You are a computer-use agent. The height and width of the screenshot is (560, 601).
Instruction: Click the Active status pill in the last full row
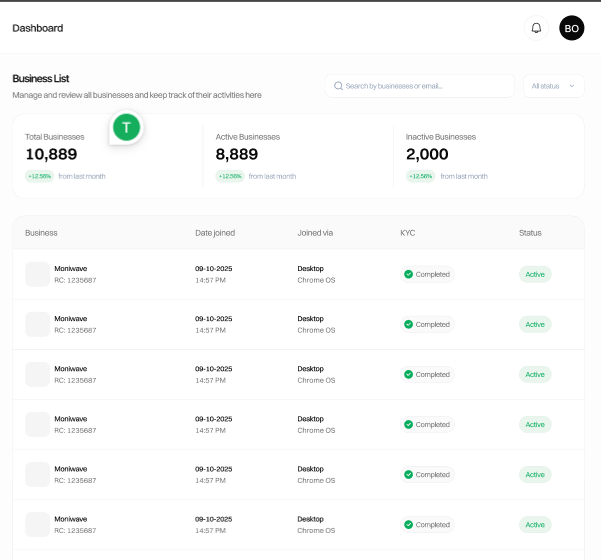point(535,525)
